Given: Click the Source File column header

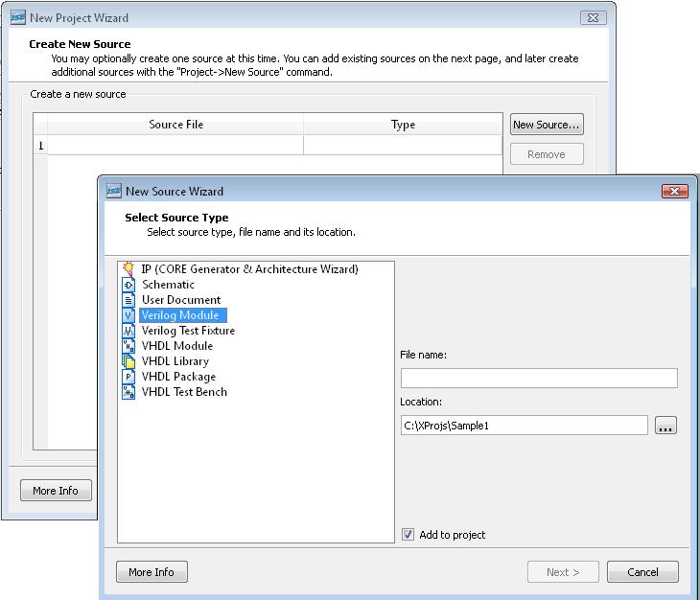Looking at the screenshot, I should click(175, 125).
